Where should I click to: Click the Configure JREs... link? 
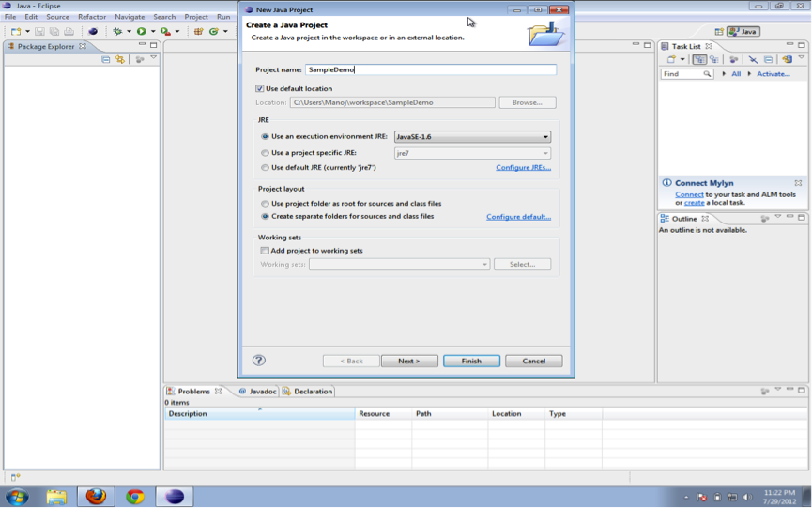point(523,168)
